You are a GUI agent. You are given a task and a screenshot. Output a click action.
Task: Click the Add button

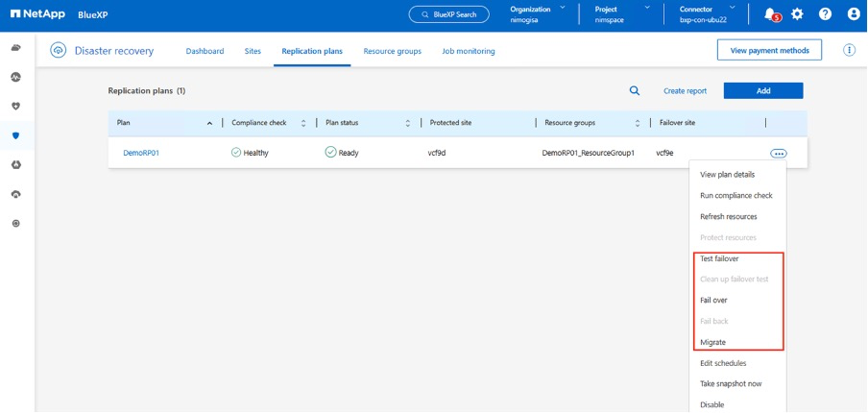[x=762, y=90]
